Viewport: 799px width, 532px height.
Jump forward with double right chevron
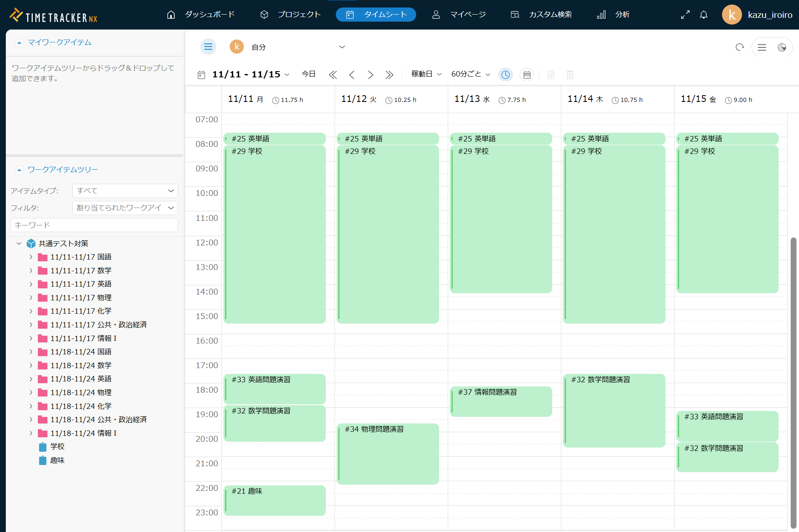pyautogui.click(x=389, y=75)
